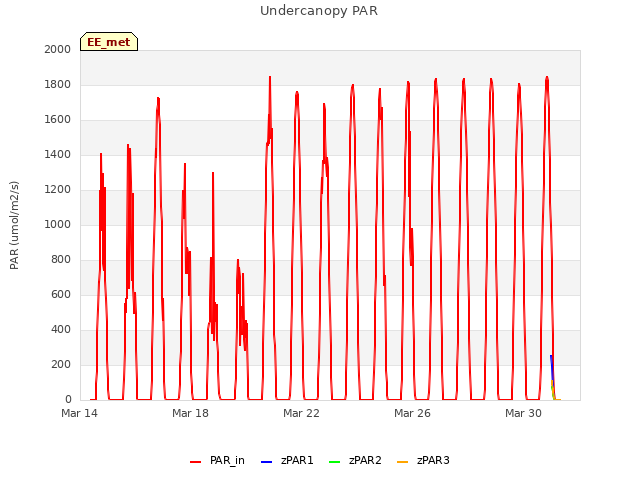Image resolution: width=640 pixels, height=480 pixels.
Task: Click the 1800 y-axis tick label
Action: [x=58, y=84]
